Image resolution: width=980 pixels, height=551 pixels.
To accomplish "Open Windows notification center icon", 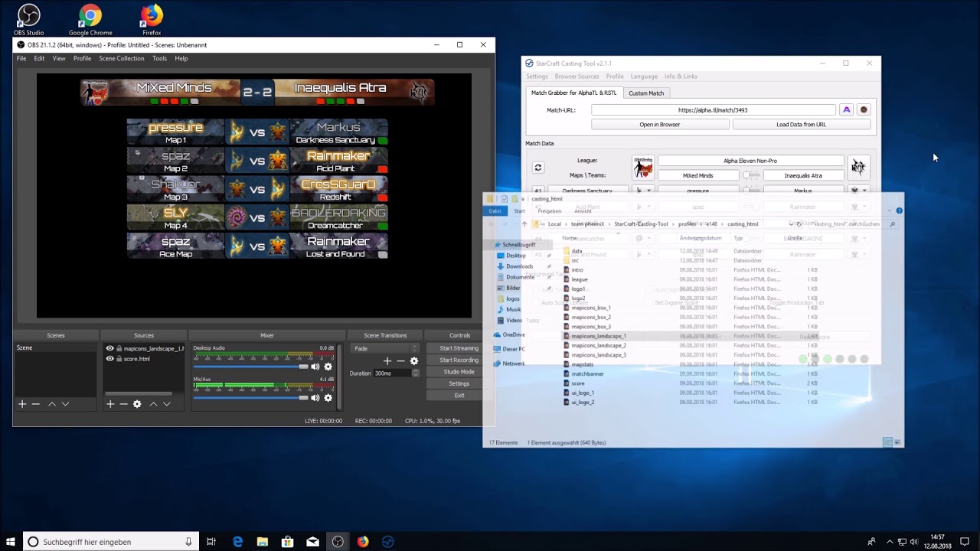I will coord(965,542).
